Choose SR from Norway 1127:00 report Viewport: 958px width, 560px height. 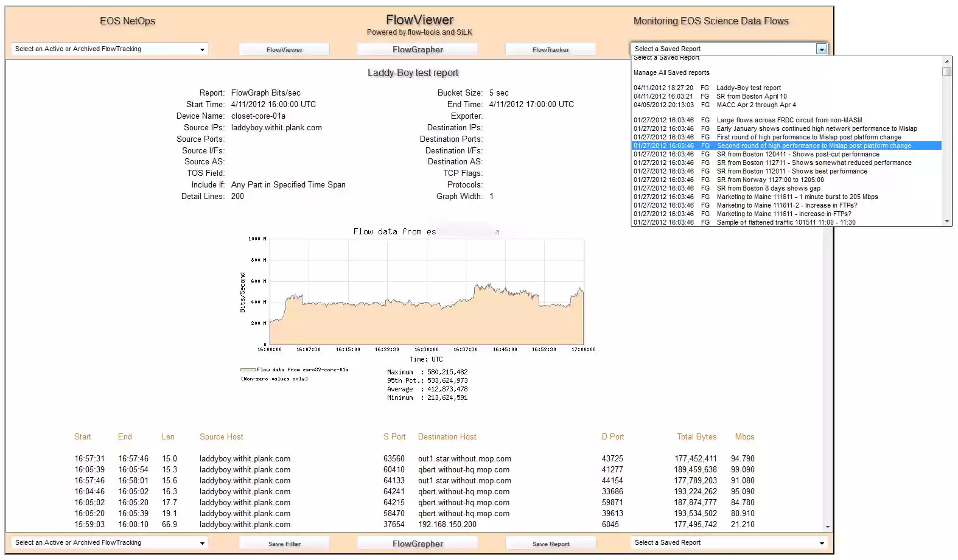click(x=770, y=180)
